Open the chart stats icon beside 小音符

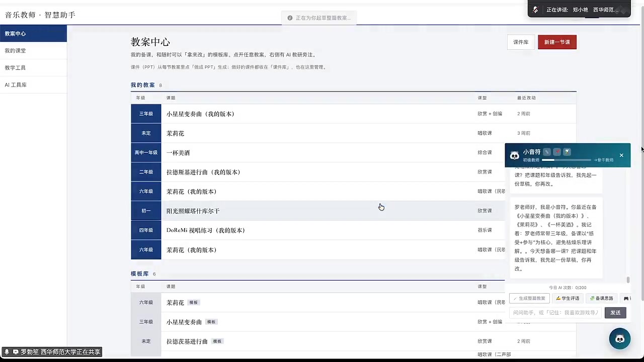(567, 152)
